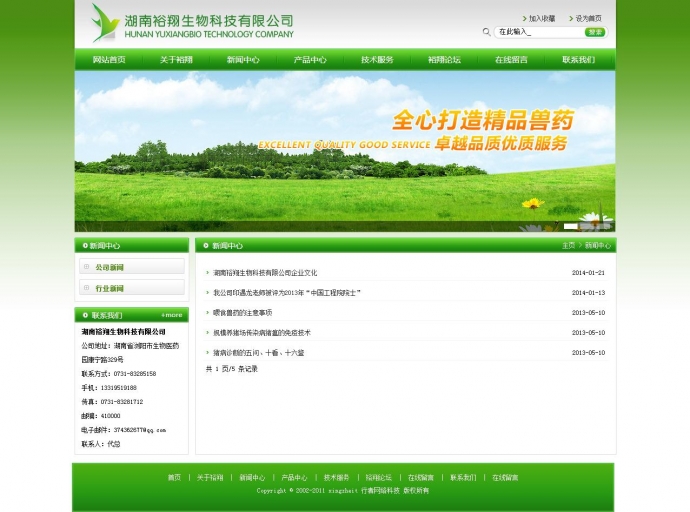
Task: Click the arrow icon beside 加入收藏
Action: 525,18
